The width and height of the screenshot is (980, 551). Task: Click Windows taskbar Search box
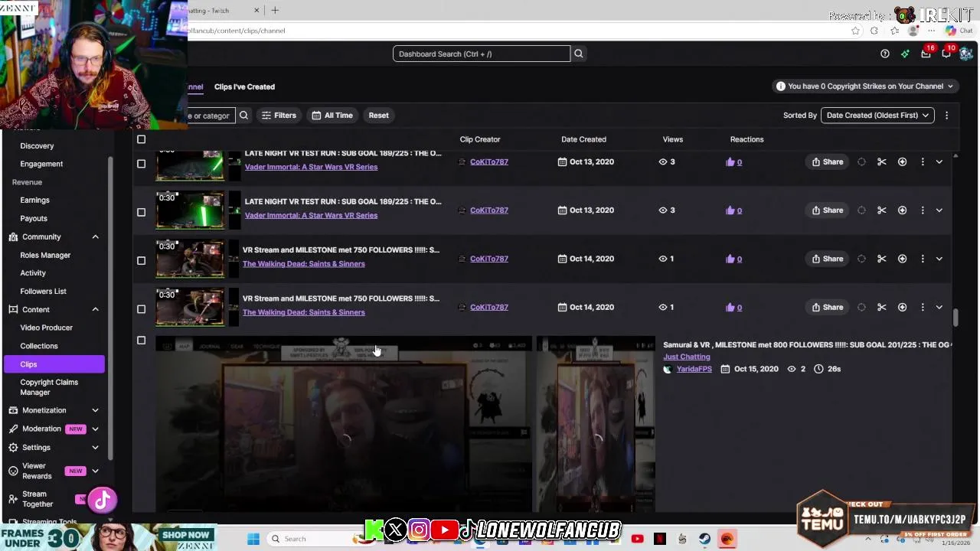click(310, 539)
